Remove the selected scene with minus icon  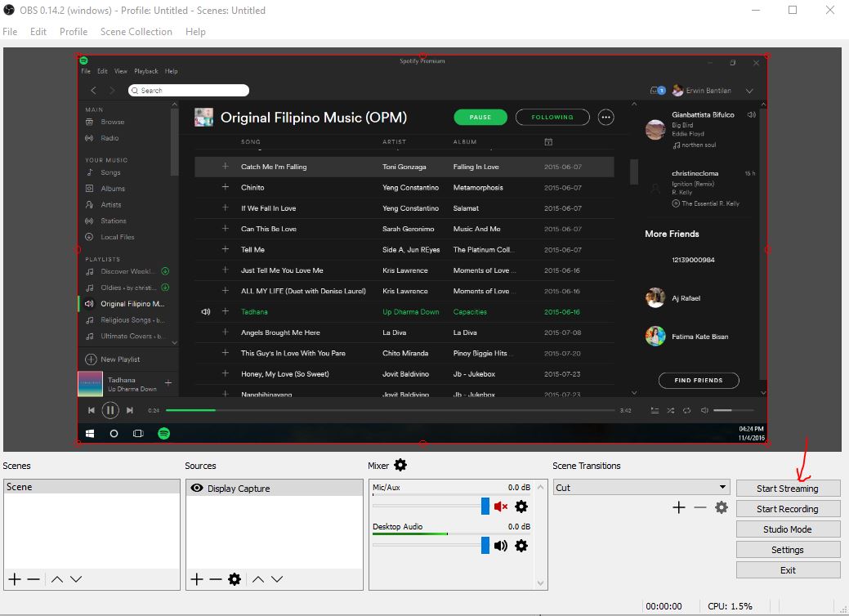point(34,579)
